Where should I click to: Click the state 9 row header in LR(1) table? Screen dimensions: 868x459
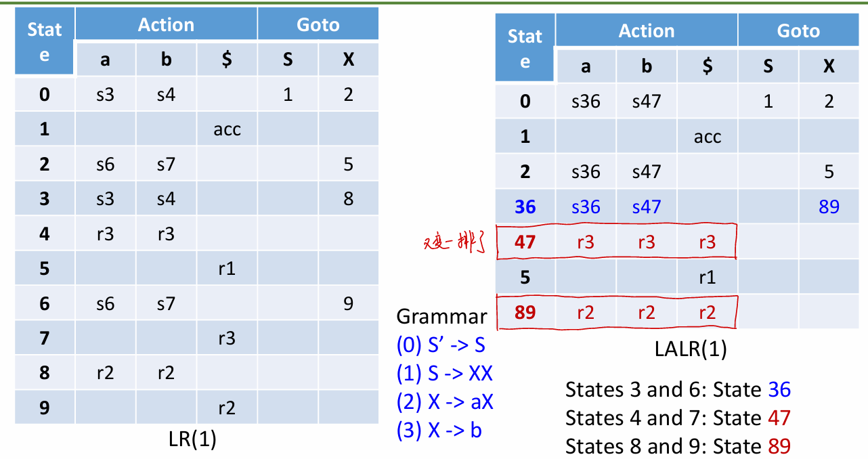[x=45, y=407]
